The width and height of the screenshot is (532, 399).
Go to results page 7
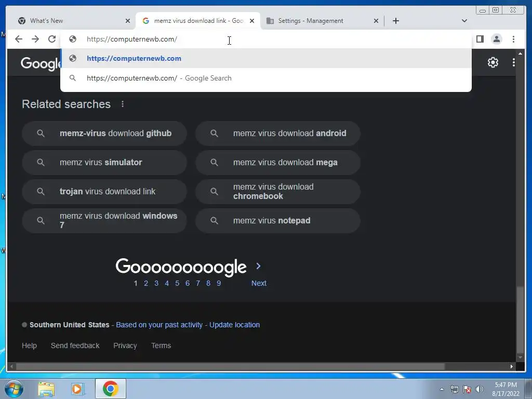click(198, 283)
